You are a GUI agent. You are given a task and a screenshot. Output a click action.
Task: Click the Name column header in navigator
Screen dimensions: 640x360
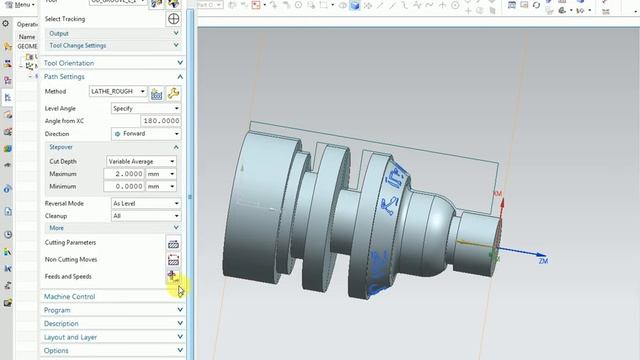(27, 37)
